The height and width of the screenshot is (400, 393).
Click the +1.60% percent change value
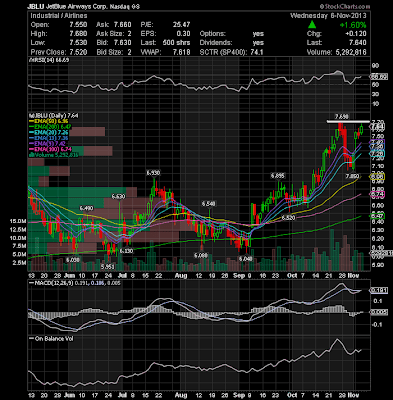353,25
